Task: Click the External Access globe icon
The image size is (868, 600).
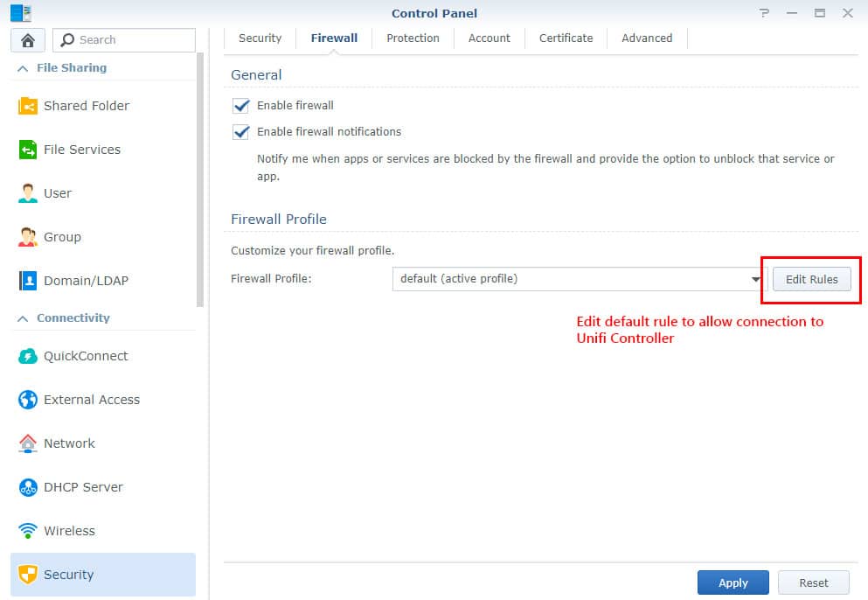Action: coord(28,400)
